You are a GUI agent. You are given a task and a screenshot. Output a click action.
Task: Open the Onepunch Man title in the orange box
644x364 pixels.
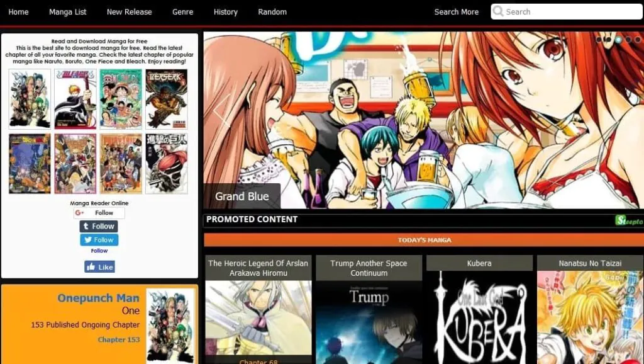[99, 298]
